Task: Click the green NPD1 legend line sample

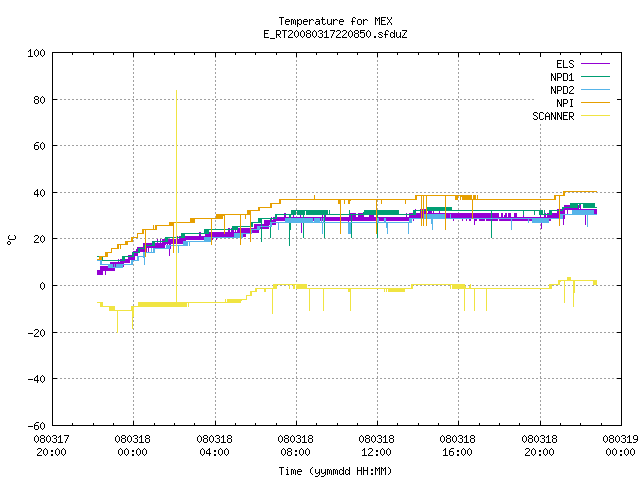Action: tap(596, 76)
